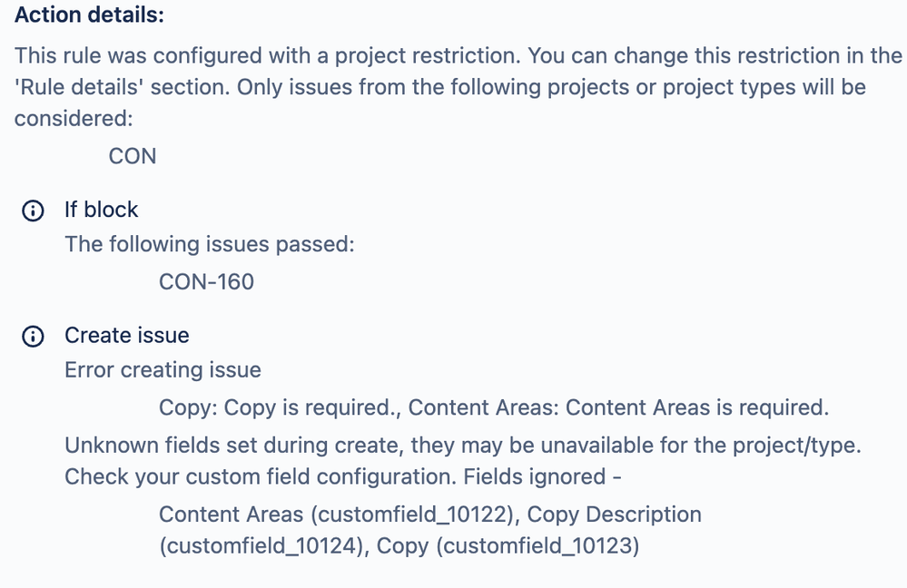The width and height of the screenshot is (907, 588).
Task: Click the 'Copy Description' field name
Action: click(614, 514)
